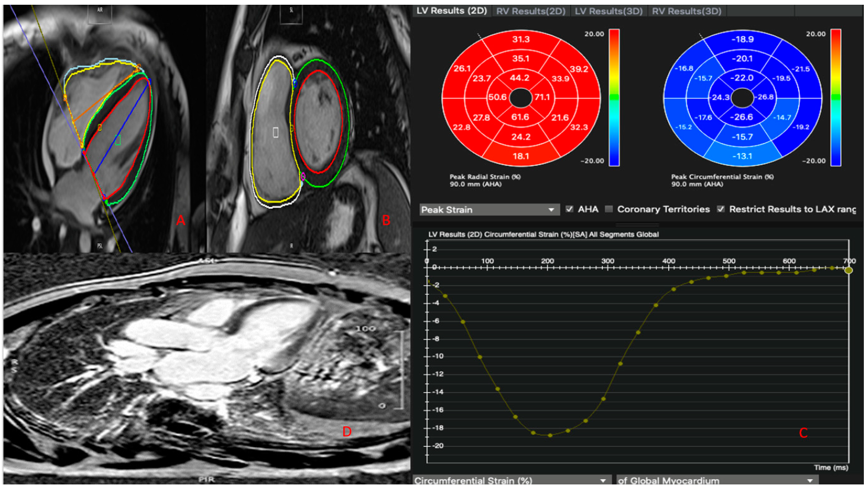
Task: Click the center hole of the radial strain bullseye
Action: pos(520,97)
